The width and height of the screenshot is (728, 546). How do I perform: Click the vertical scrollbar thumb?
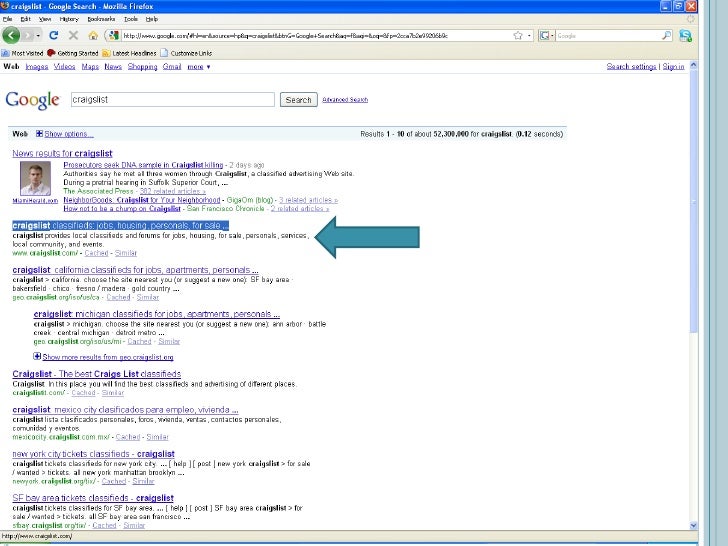(x=694, y=202)
